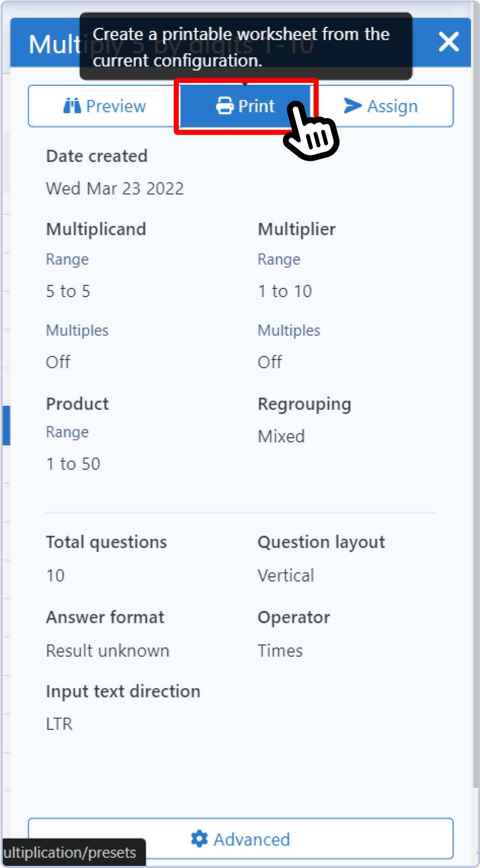Click the Assign button label

(x=392, y=107)
